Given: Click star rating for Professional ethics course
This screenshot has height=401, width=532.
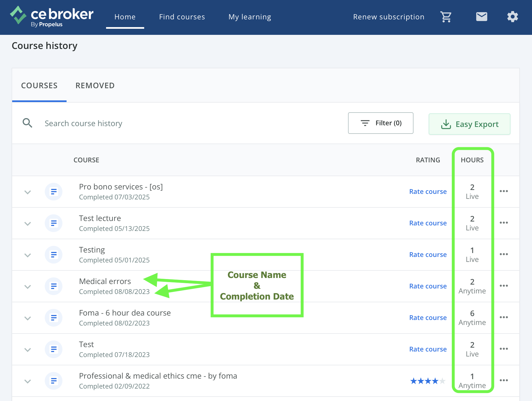Looking at the screenshot, I should (x=428, y=381).
